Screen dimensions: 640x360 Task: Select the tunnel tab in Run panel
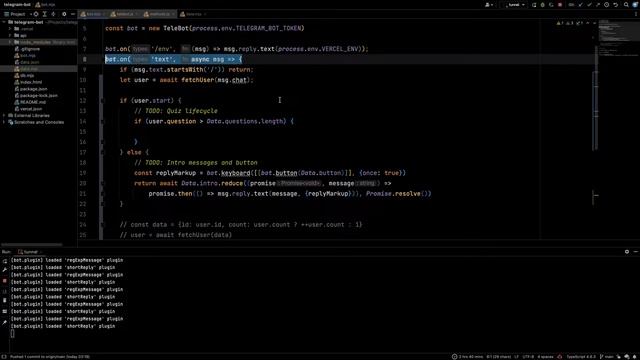pyautogui.click(x=29, y=252)
